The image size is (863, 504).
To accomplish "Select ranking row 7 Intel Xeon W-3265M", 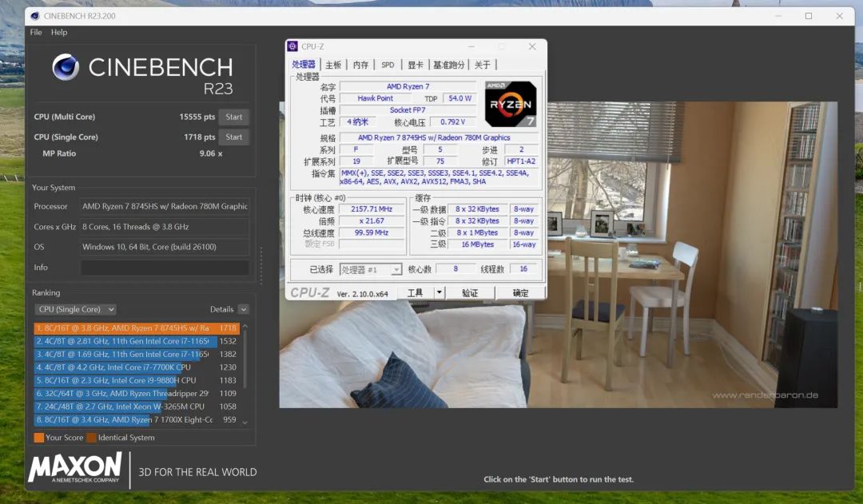I will tap(137, 407).
